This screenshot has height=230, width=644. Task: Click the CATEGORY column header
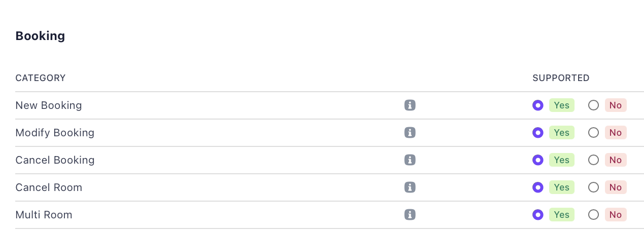tap(41, 78)
